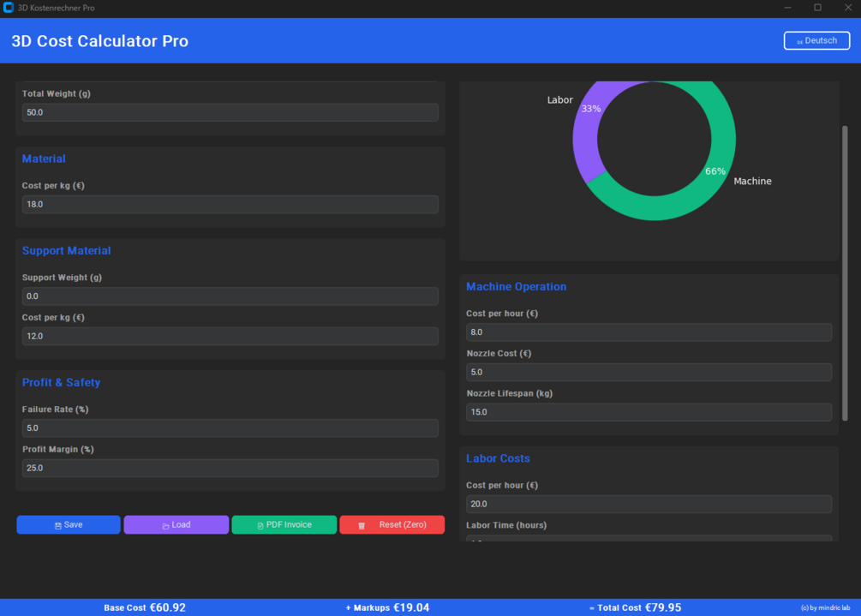Edit the Nozzle Lifespan (kg) field

click(x=649, y=412)
